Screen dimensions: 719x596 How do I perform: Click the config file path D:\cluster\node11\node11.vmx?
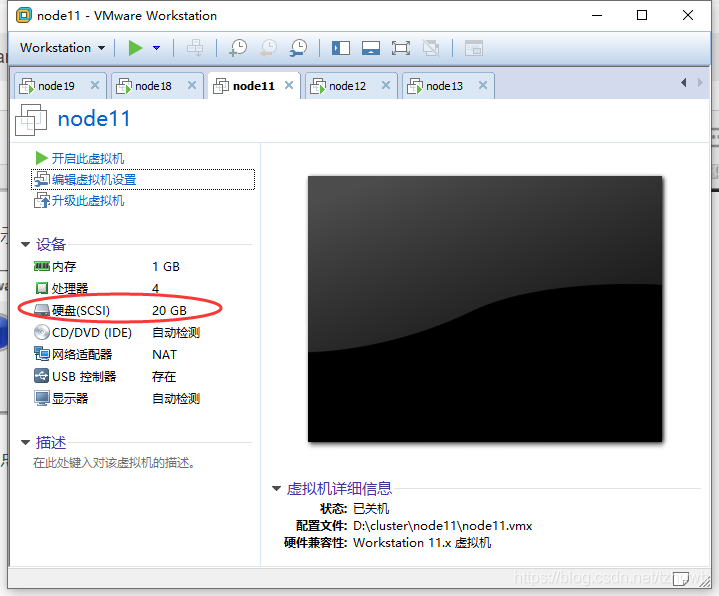[442, 525]
